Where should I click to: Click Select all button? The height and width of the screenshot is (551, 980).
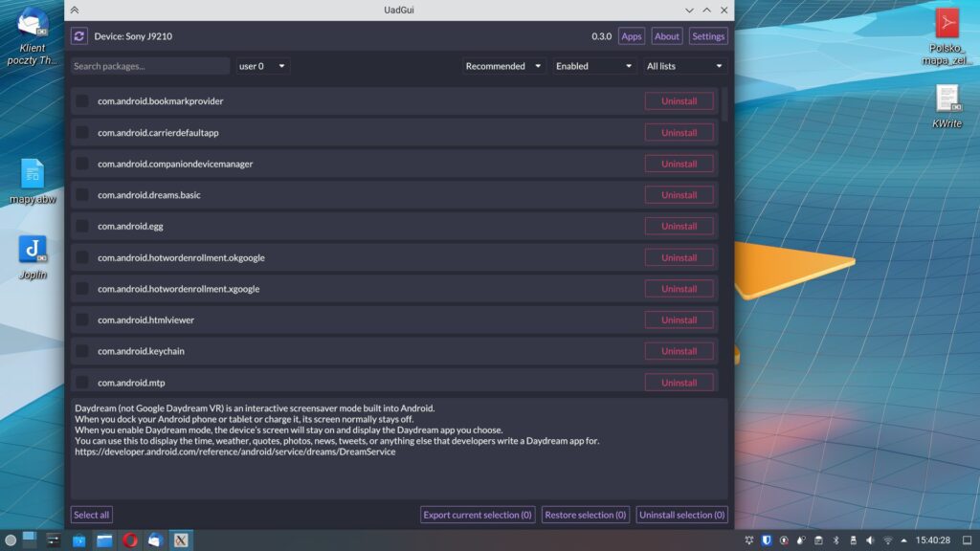(91, 515)
